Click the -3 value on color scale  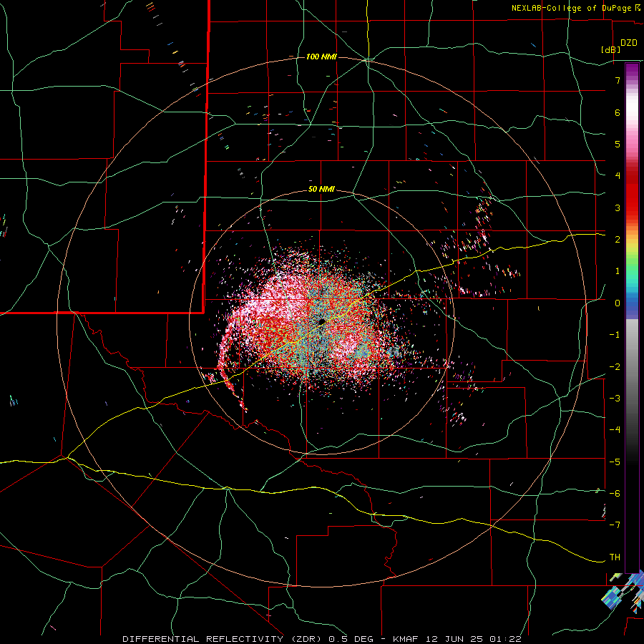615,398
